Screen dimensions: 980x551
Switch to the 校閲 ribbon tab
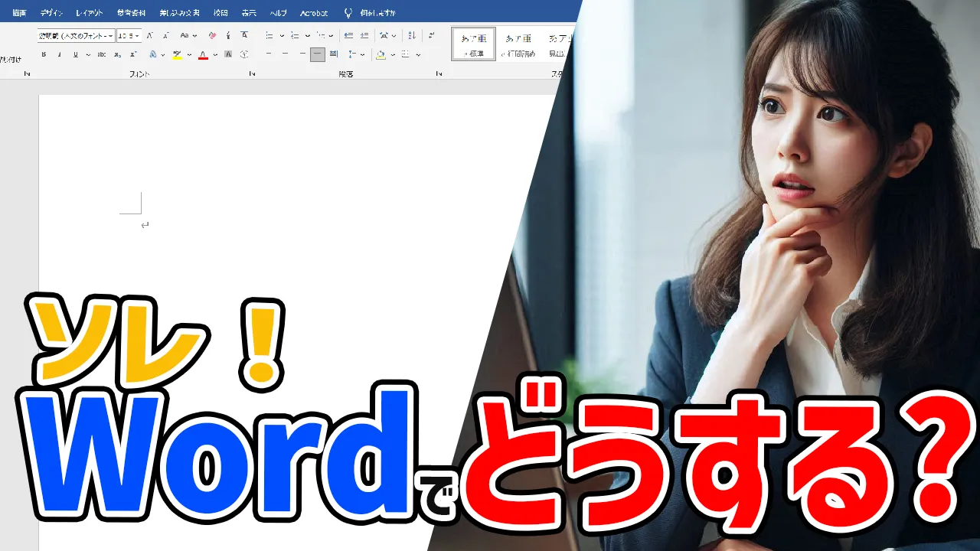coord(220,12)
